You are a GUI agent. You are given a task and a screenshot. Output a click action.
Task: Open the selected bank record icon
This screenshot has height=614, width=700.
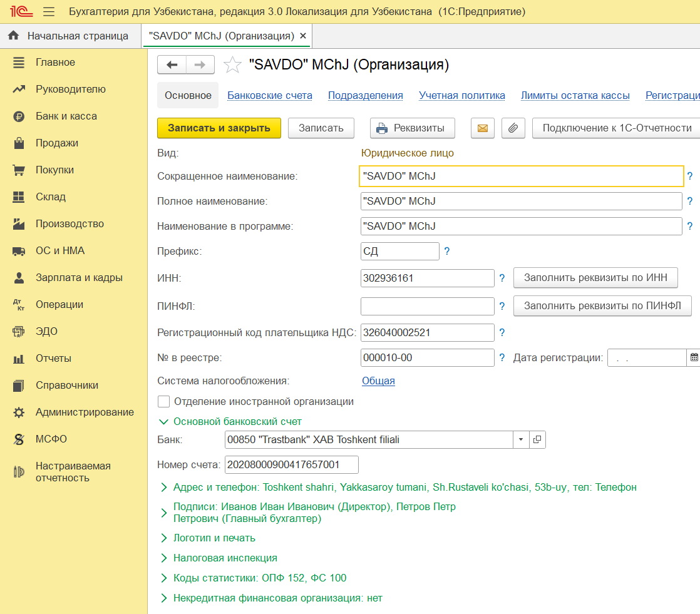point(537,439)
